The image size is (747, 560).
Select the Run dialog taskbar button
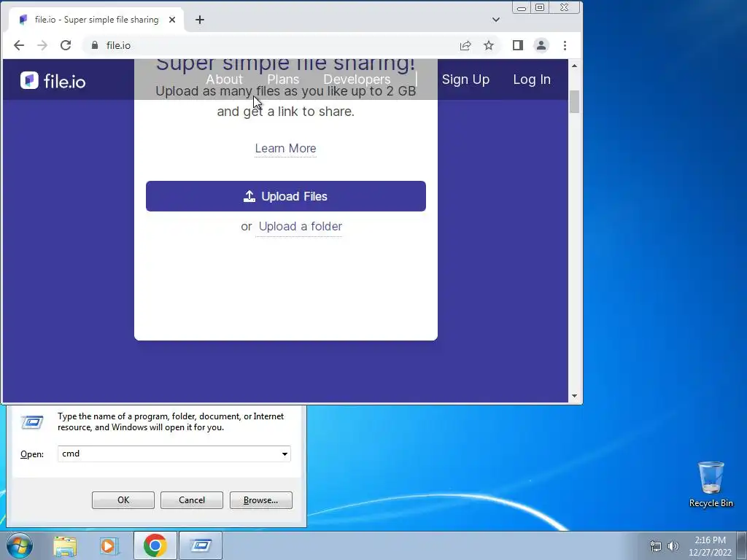click(x=201, y=545)
